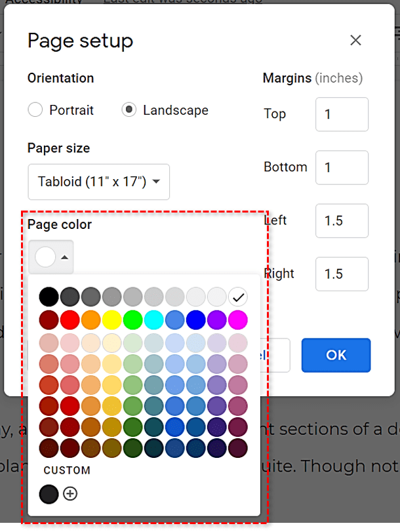This screenshot has height=532, width=400.
Task: Click the Top margin input field
Action: coord(342,114)
